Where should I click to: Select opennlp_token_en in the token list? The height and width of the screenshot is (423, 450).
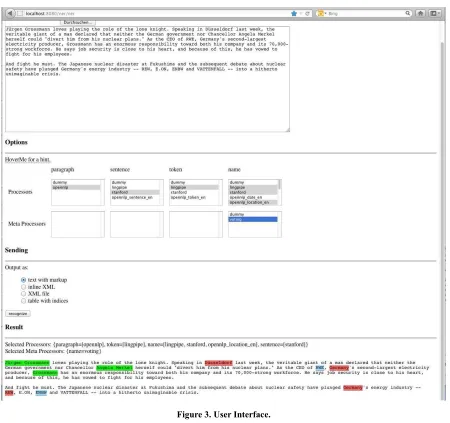[x=194, y=197]
